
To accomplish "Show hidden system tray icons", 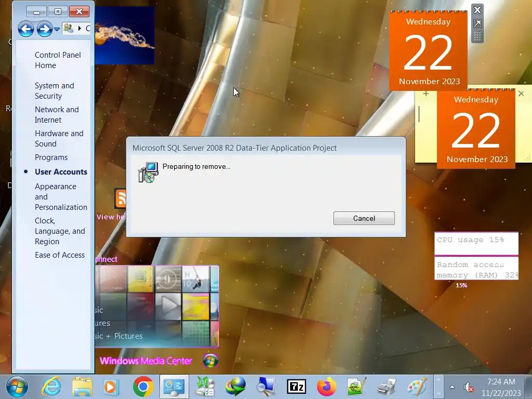I will coord(453,387).
